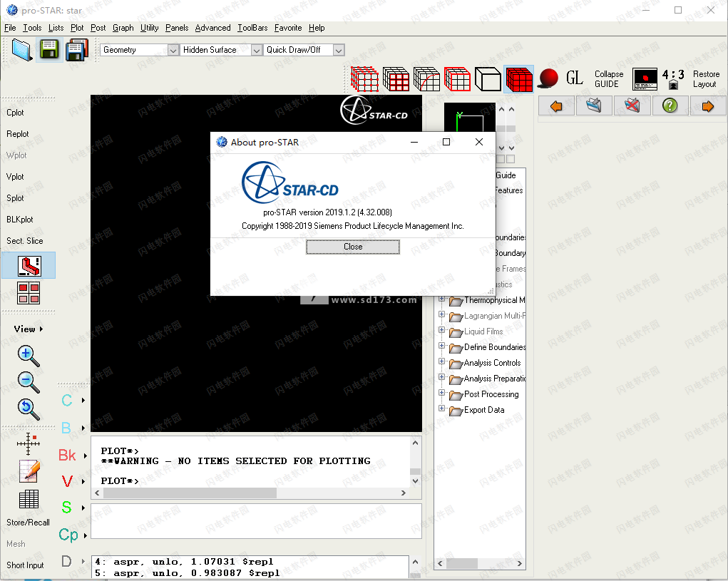Viewport: 728px width, 581px height.
Task: Click the crossed-out printer icon
Action: pyautogui.click(x=632, y=106)
